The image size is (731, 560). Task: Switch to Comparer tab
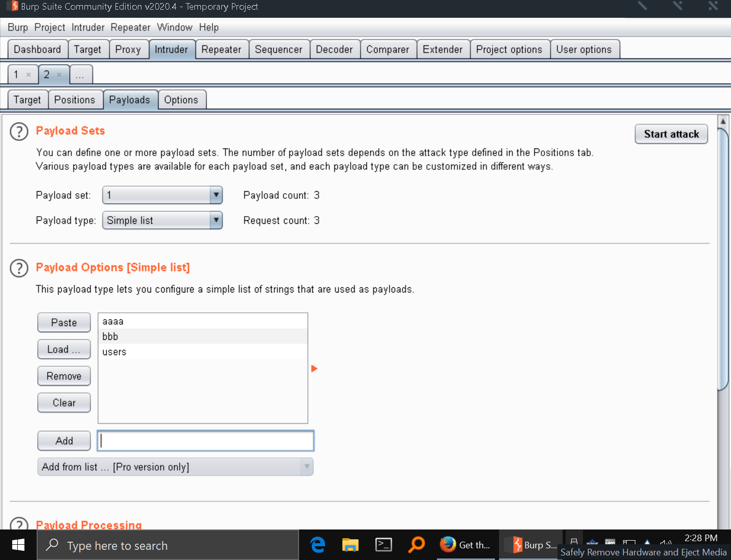388,49
